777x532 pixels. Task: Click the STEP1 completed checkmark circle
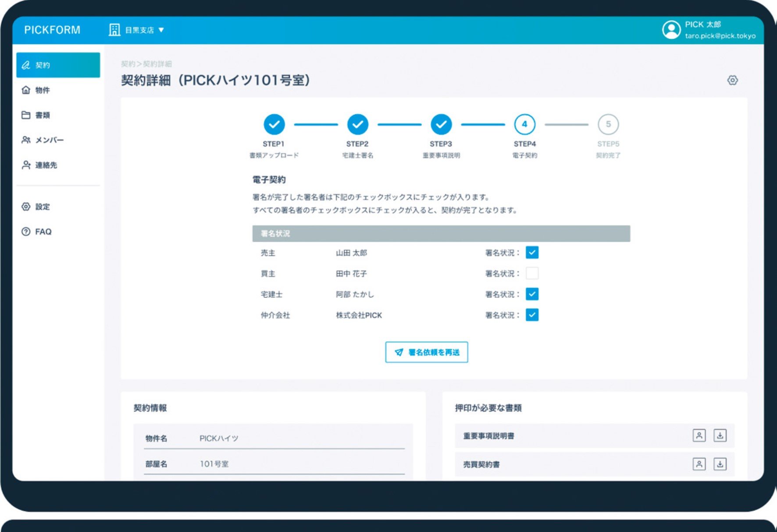[x=274, y=125]
